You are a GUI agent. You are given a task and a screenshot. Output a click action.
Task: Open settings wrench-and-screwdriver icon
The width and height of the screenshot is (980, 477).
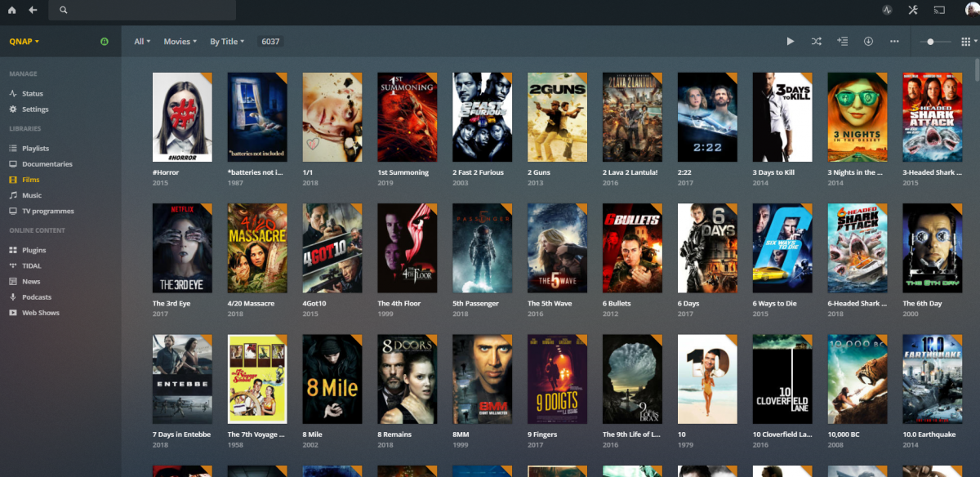coord(913,10)
